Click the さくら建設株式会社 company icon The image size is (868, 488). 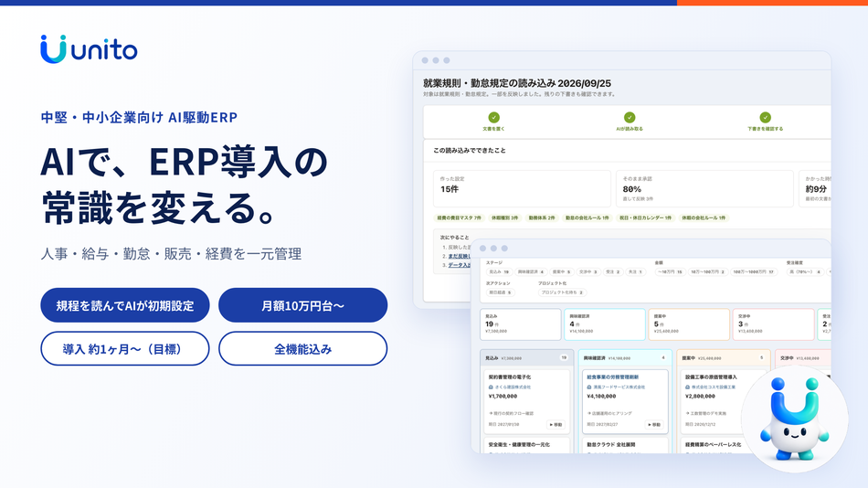[x=491, y=387]
